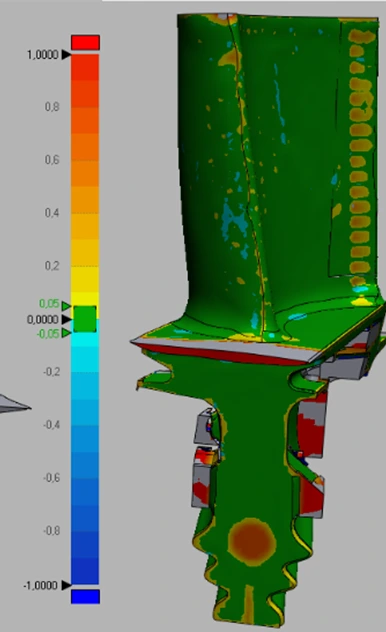This screenshot has width=386, height=632.
Task: Click the green 0,05 tolerance value
Action: [x=49, y=304]
